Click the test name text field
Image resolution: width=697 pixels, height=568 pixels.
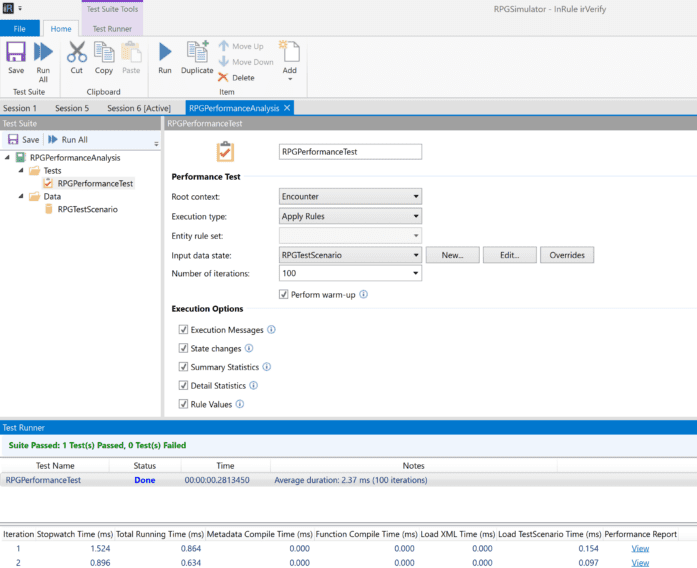[350, 152]
